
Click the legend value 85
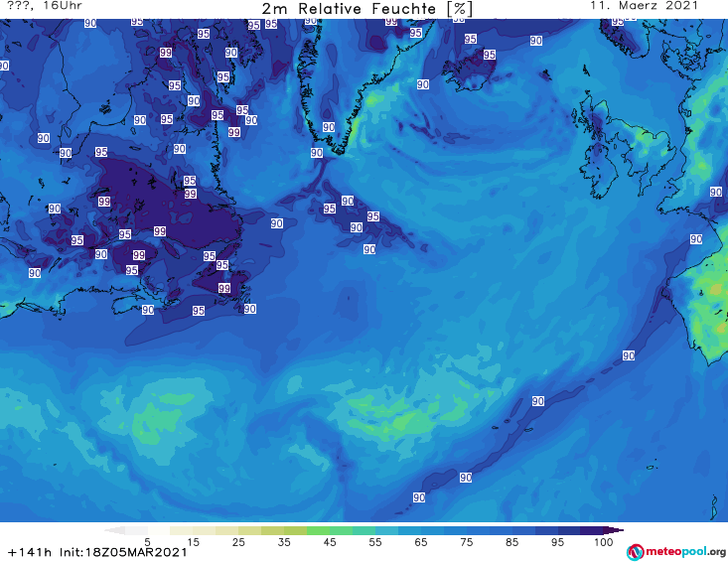[x=512, y=541]
